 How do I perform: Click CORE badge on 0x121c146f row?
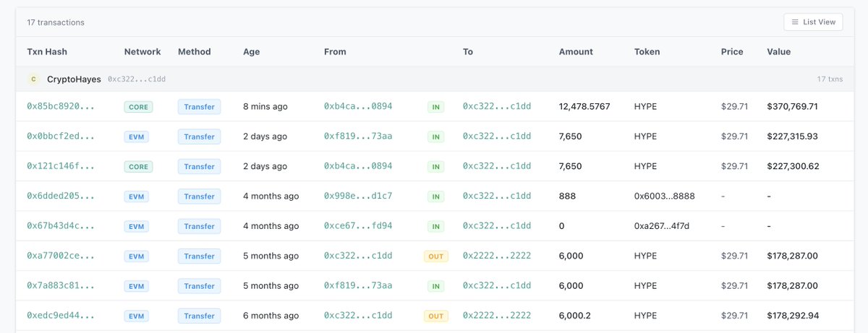[x=138, y=167]
